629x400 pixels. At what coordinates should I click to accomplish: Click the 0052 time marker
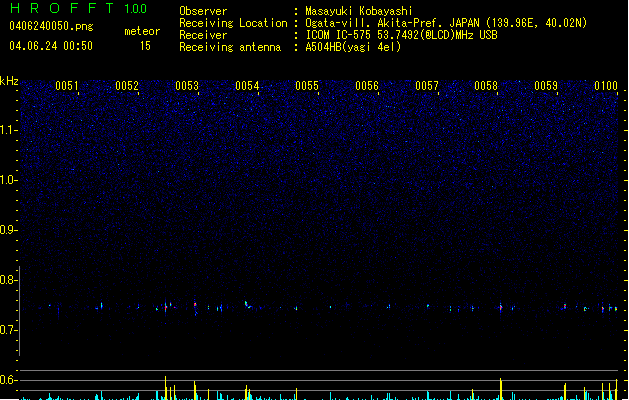coord(127,85)
